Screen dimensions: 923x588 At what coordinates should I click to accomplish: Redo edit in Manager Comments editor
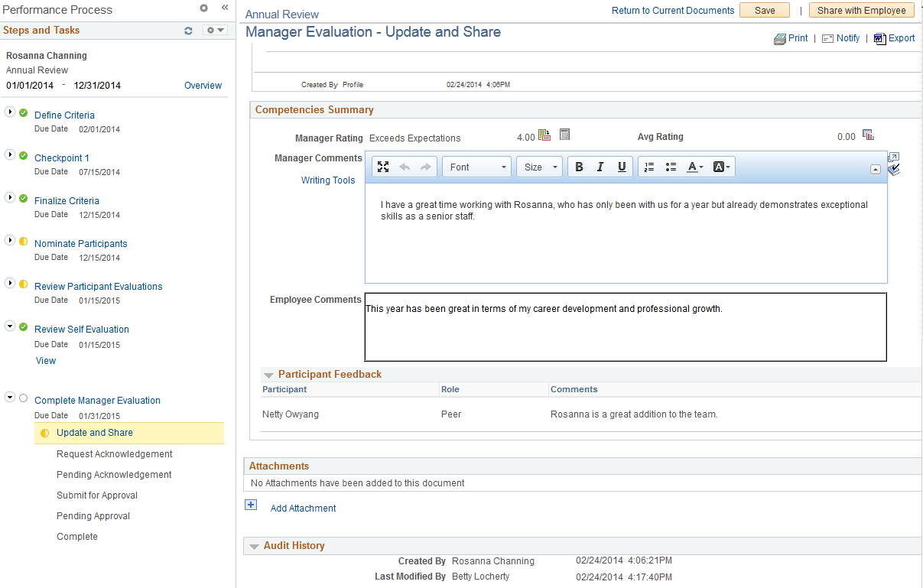coord(426,167)
